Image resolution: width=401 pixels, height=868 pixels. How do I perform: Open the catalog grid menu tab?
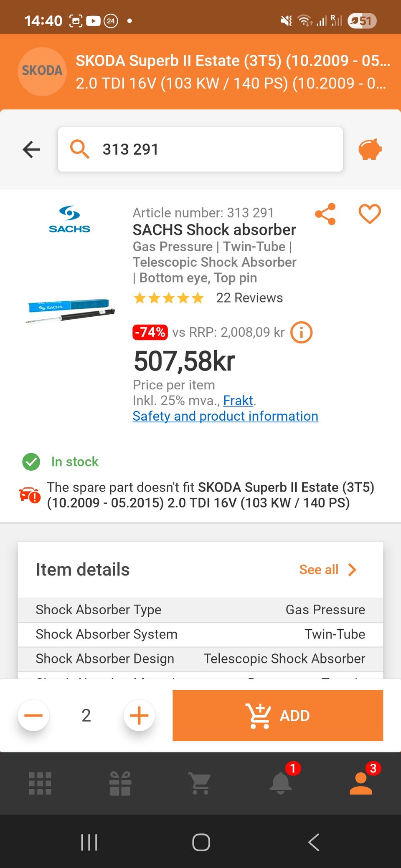(x=40, y=783)
